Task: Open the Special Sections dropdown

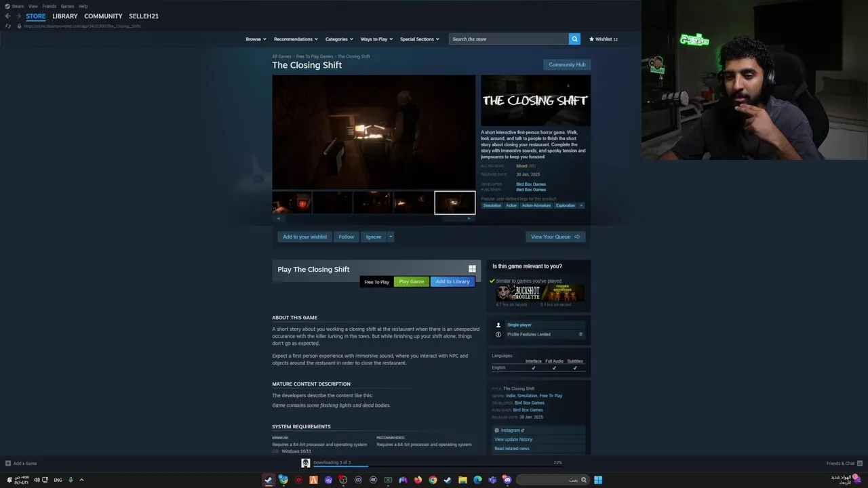Action: (x=419, y=39)
